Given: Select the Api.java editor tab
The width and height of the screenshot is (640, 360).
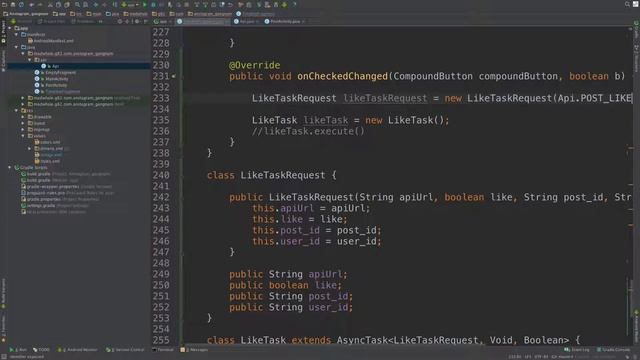Looking at the screenshot, I should (x=247, y=21).
